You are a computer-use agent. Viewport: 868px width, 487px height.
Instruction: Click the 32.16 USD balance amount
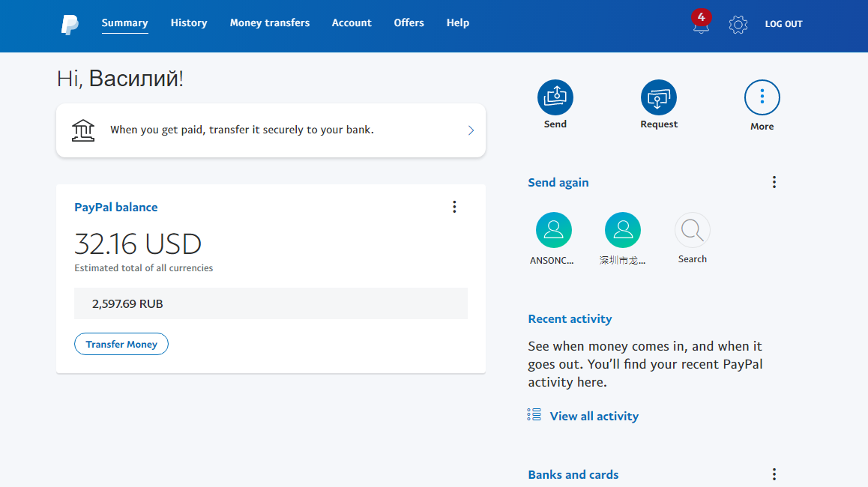click(138, 244)
